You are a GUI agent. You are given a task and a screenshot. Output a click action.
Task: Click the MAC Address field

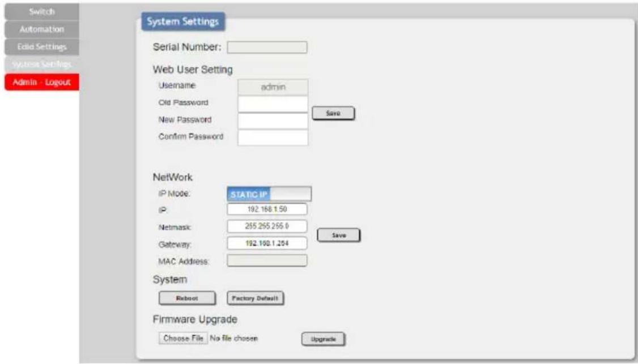point(267,261)
